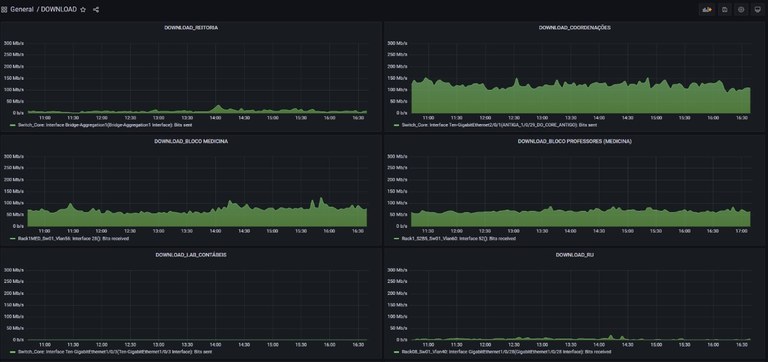This screenshot has height=362, width=768.
Task: Mark the DOWNLOAD dashboard as favorite with the star
Action: [x=83, y=9]
